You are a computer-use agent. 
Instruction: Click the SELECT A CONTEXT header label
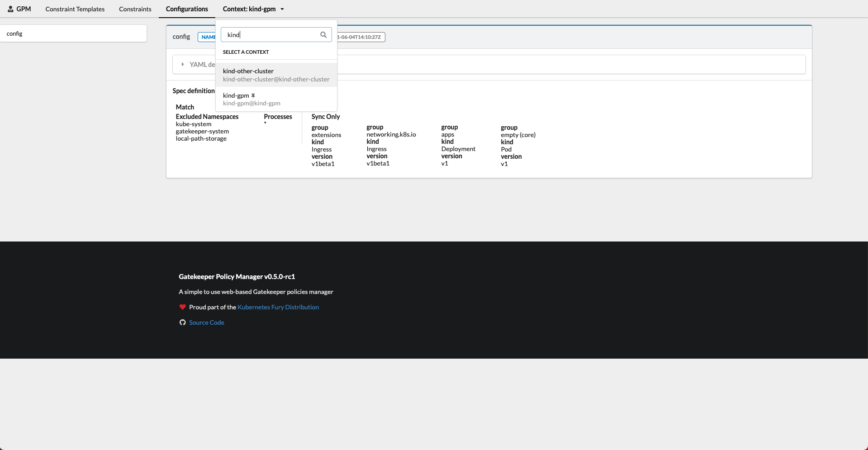246,52
